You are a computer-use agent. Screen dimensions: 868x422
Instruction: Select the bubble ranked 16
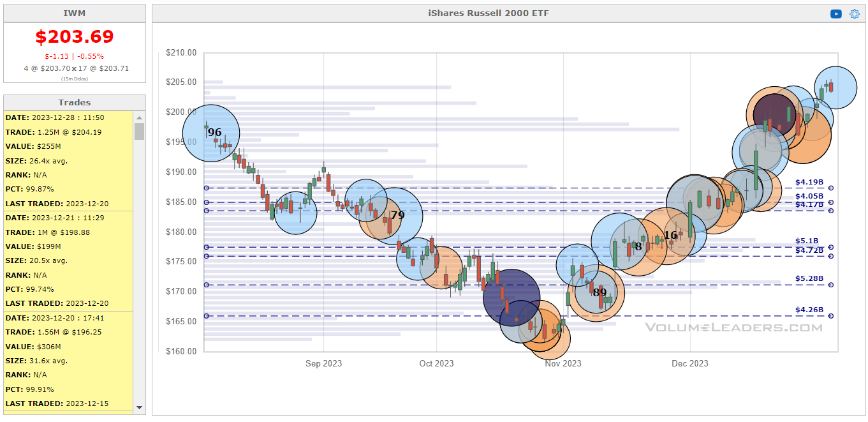(668, 236)
